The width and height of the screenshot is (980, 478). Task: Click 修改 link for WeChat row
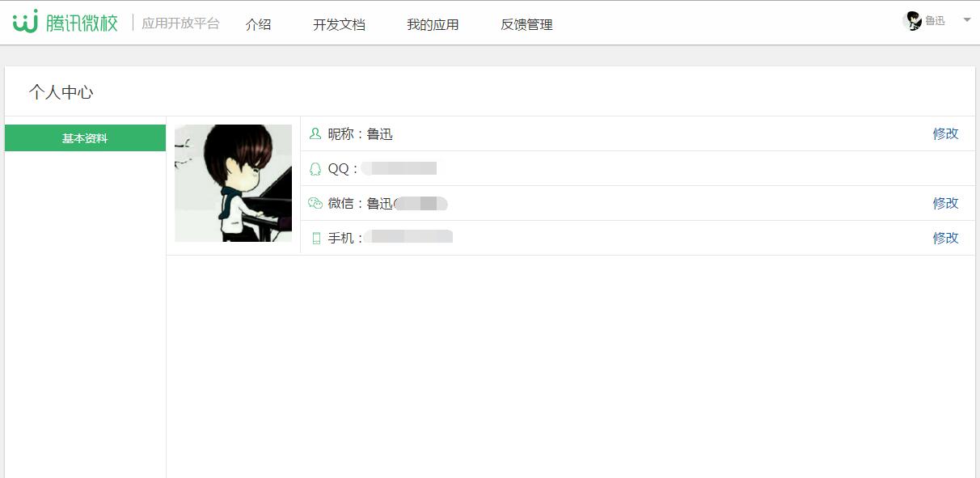pyautogui.click(x=946, y=203)
